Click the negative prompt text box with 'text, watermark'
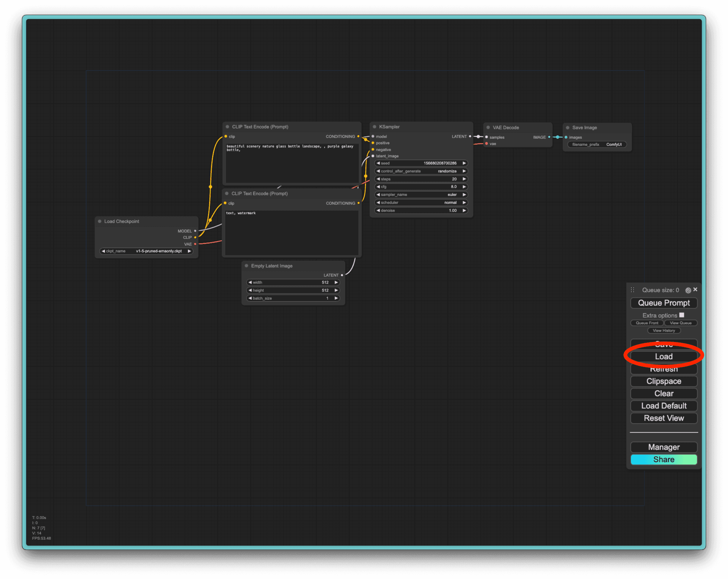The width and height of the screenshot is (728, 579). click(x=291, y=233)
